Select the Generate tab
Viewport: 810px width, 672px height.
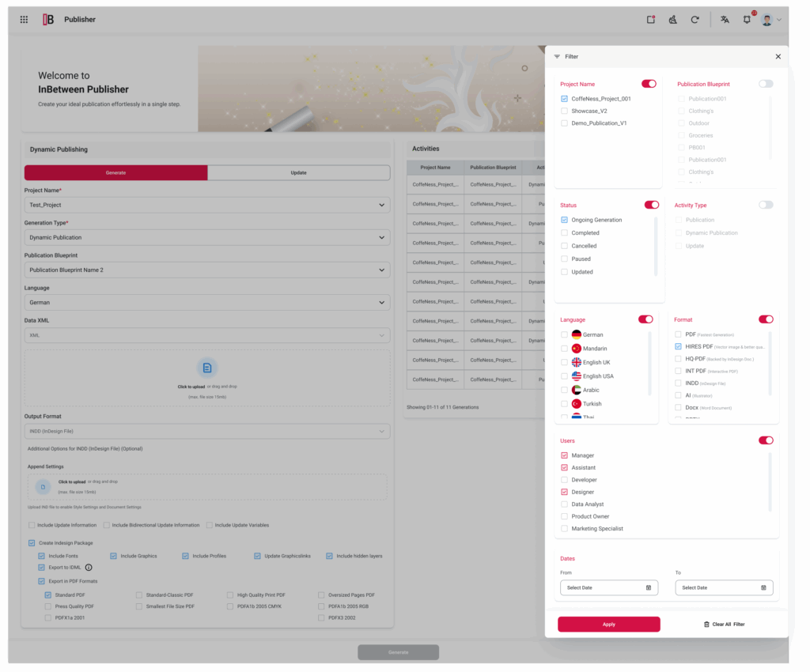click(x=115, y=172)
